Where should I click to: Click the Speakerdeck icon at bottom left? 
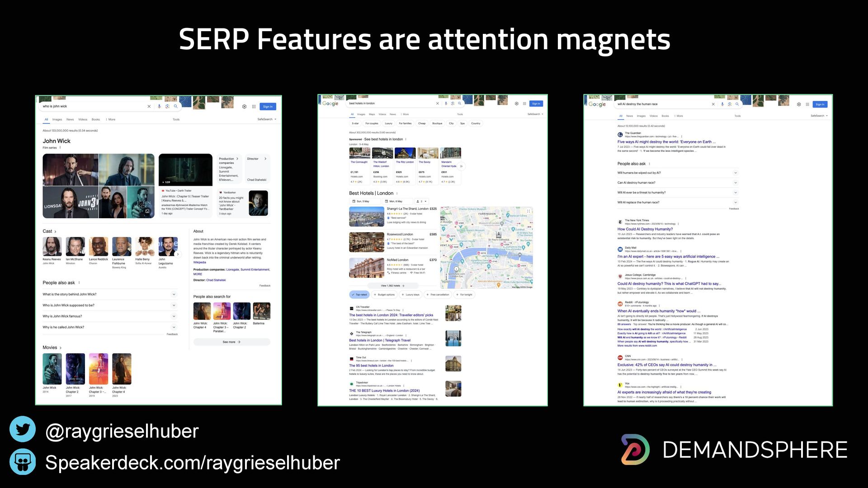coord(23,462)
